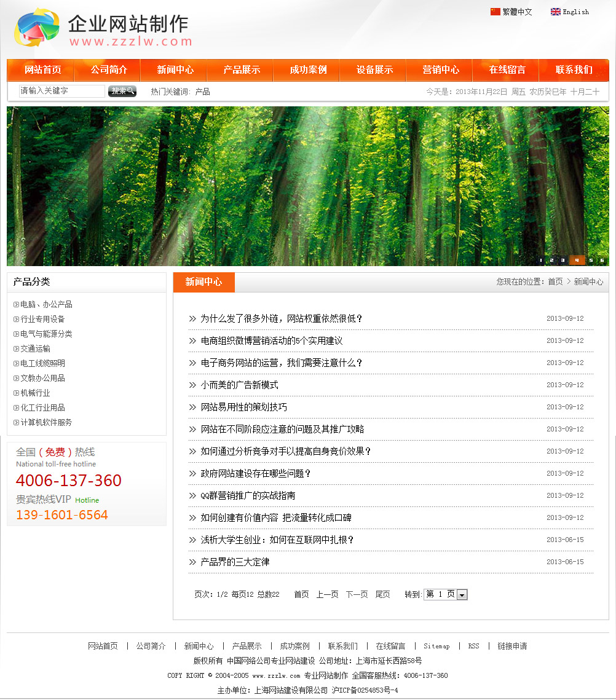The image size is (616, 700).
Task: Go to 下一页 in pagination
Action: click(357, 594)
